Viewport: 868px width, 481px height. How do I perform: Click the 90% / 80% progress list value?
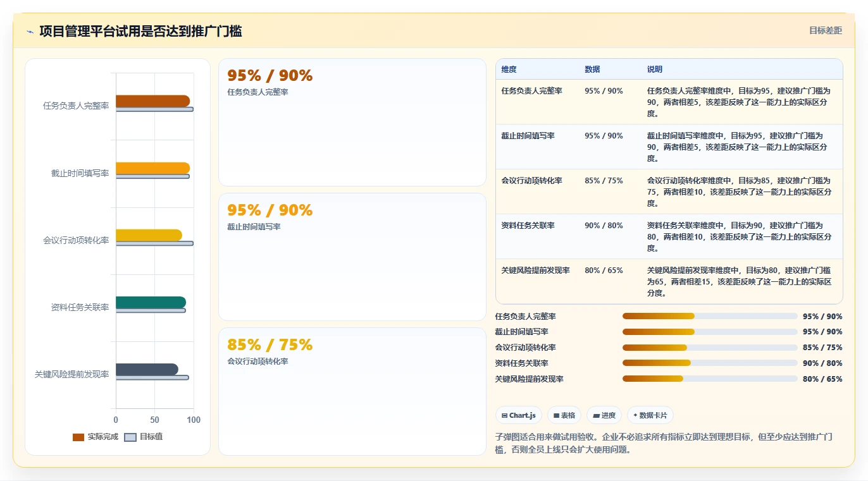[x=822, y=363]
